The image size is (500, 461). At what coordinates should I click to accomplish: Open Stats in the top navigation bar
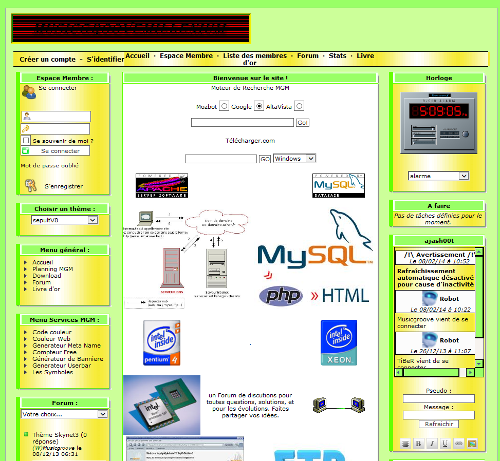pyautogui.click(x=337, y=56)
